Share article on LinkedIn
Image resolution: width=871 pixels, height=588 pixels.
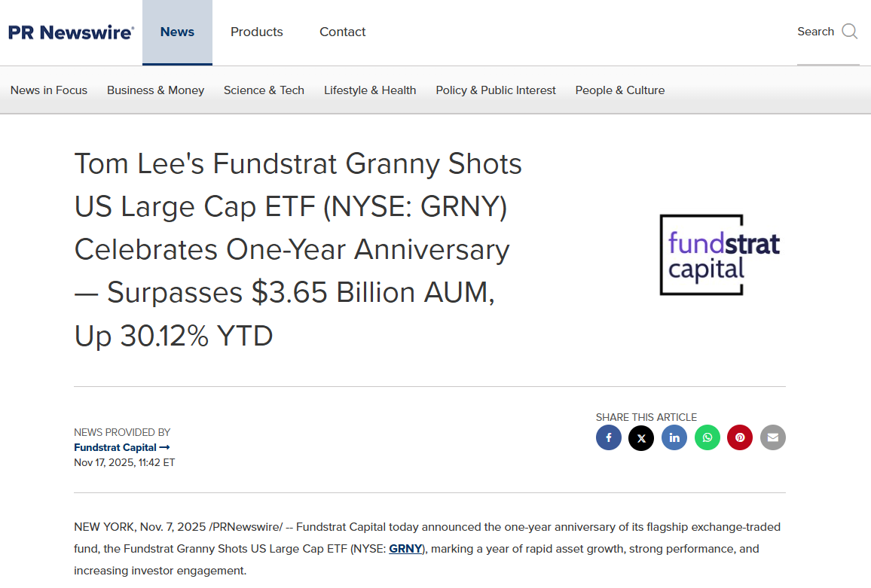674,437
